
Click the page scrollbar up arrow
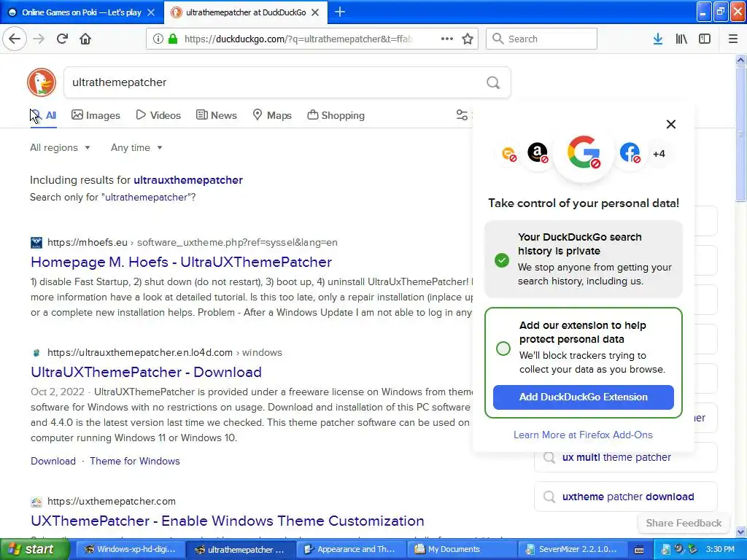click(740, 60)
